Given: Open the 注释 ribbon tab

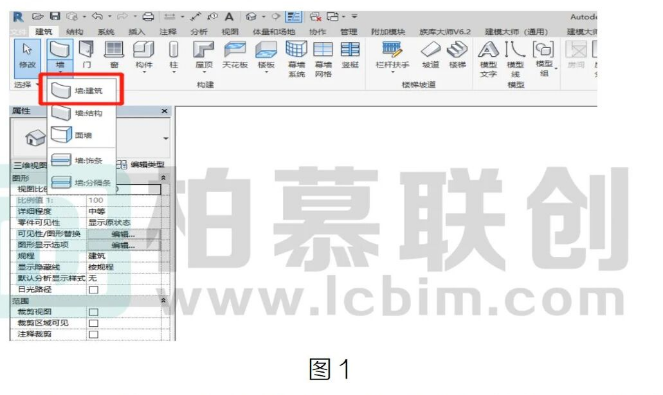Looking at the screenshot, I should pyautogui.click(x=168, y=32).
